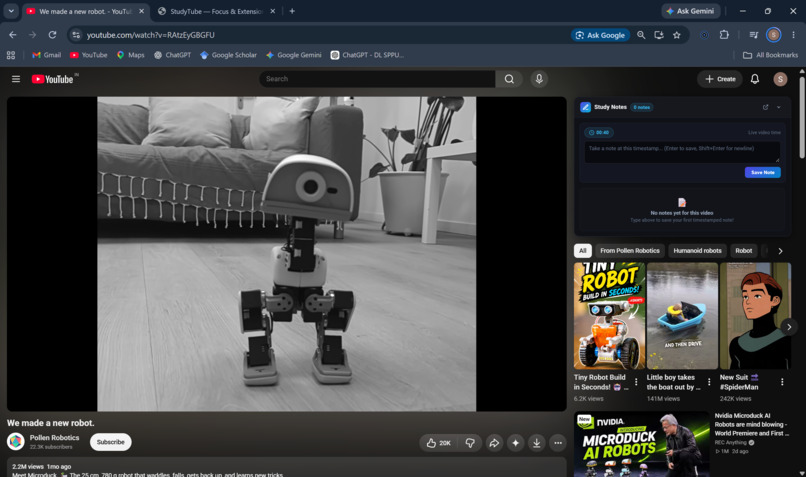Open the Nvidia Microduck AI Robots thumbnail

(642, 444)
